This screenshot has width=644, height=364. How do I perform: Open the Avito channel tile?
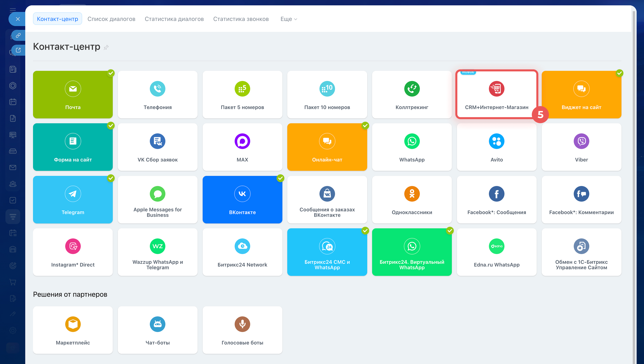tap(496, 147)
